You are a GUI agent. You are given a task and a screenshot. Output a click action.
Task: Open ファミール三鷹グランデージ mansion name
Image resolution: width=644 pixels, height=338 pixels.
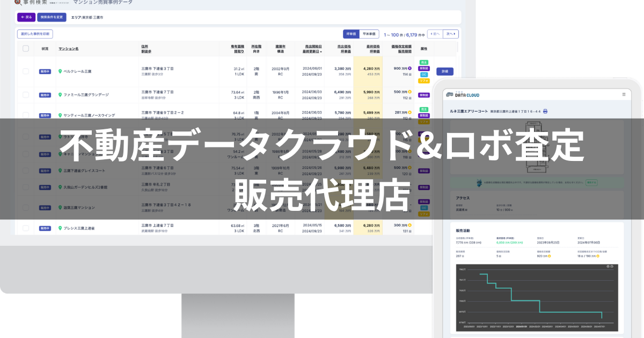click(x=86, y=94)
